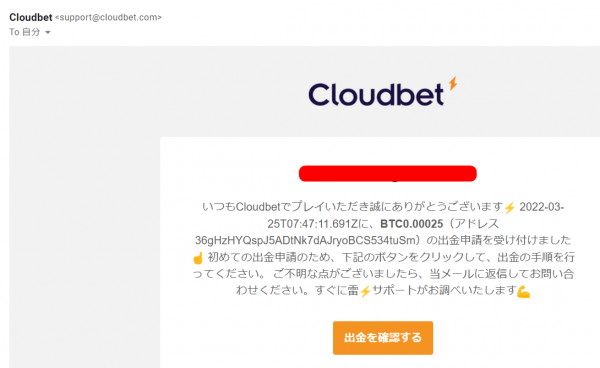This screenshot has width=600, height=368.
Task: Click the pointing finger emoji before 初めての
Action: [198, 258]
